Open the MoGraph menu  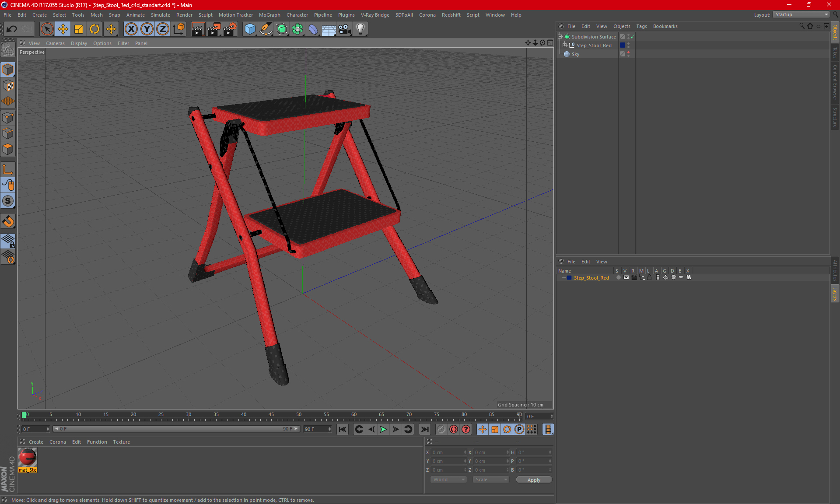click(269, 15)
